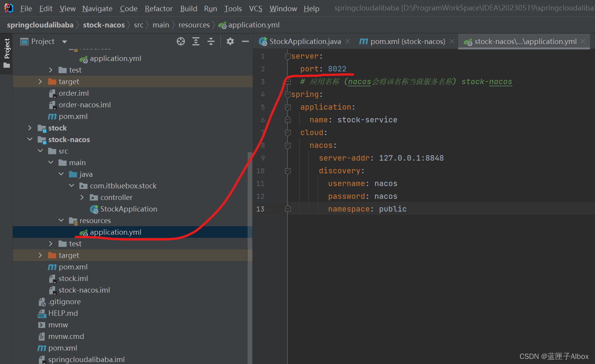Fold the discovery block at line 10
Viewport: 595px width, 364px height.
[287, 171]
